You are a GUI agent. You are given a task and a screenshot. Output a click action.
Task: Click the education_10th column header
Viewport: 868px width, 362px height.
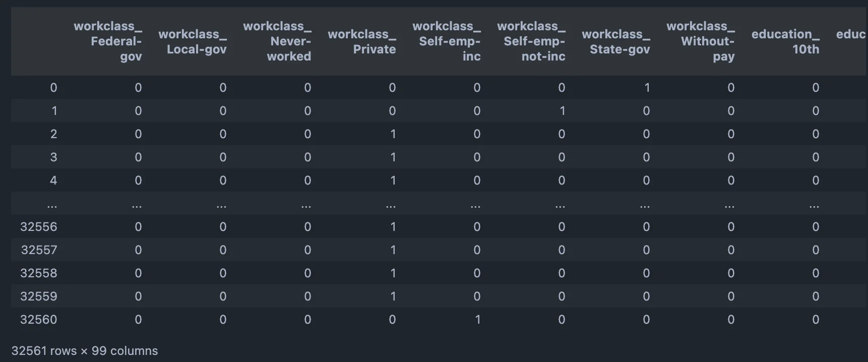(x=785, y=41)
